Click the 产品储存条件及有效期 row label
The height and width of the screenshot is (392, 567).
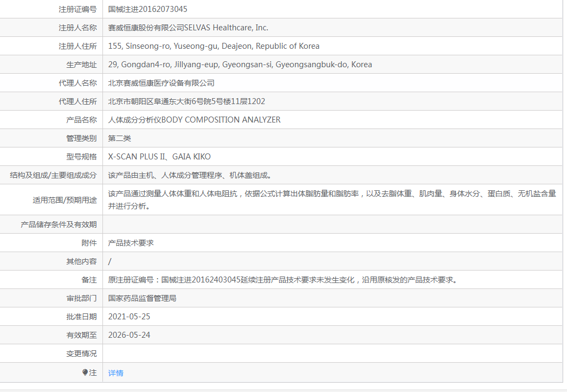point(59,224)
